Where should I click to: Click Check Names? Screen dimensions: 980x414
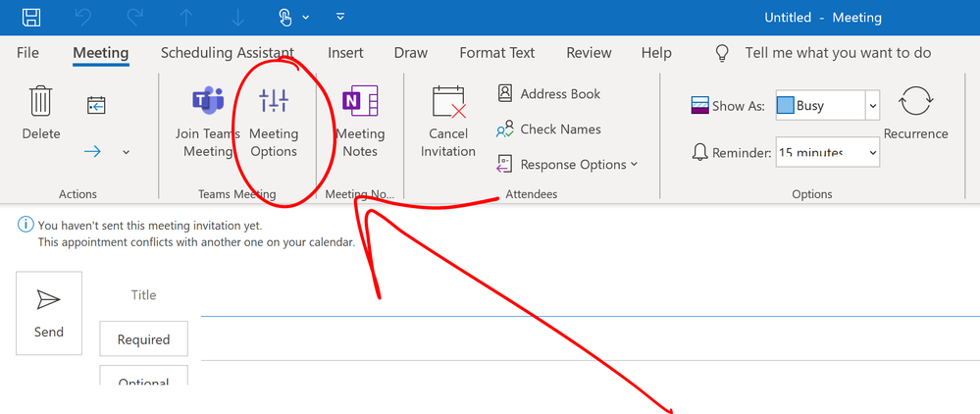pos(548,129)
